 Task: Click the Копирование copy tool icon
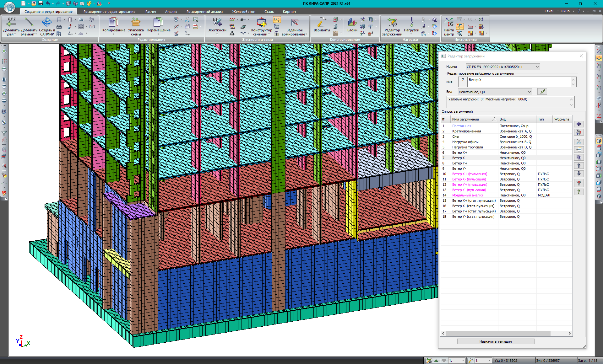(x=113, y=23)
